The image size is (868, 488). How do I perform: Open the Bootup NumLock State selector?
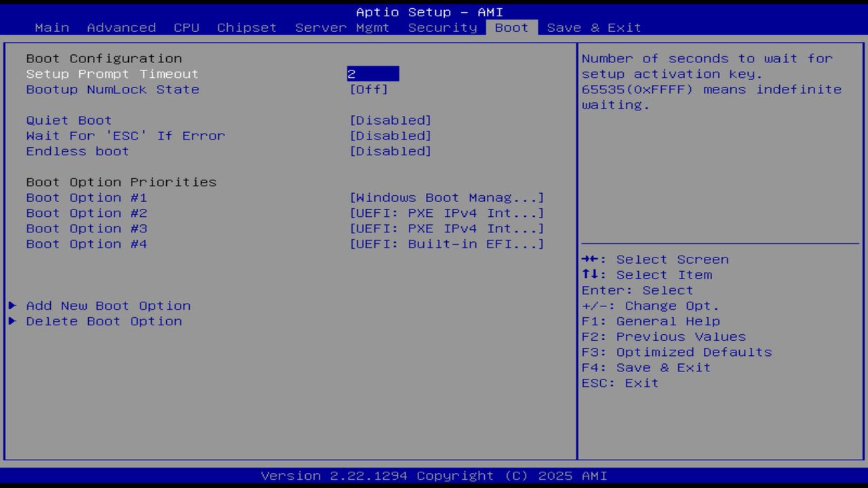tap(368, 89)
